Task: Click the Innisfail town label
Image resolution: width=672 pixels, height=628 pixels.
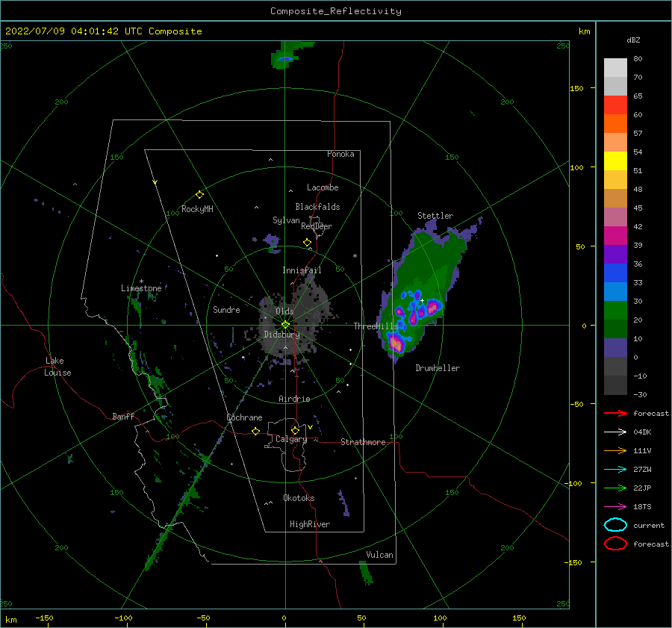Action: point(302,270)
